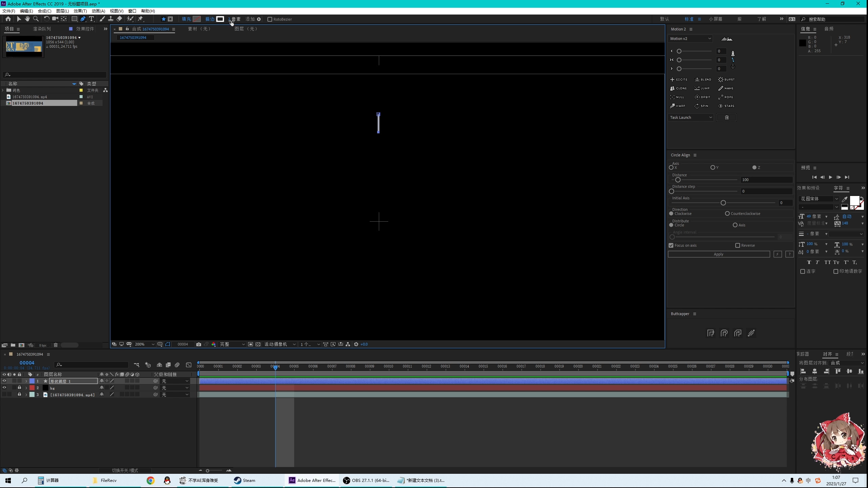Open the parent dropdown for bg layer
868x488 pixels.
175,388
